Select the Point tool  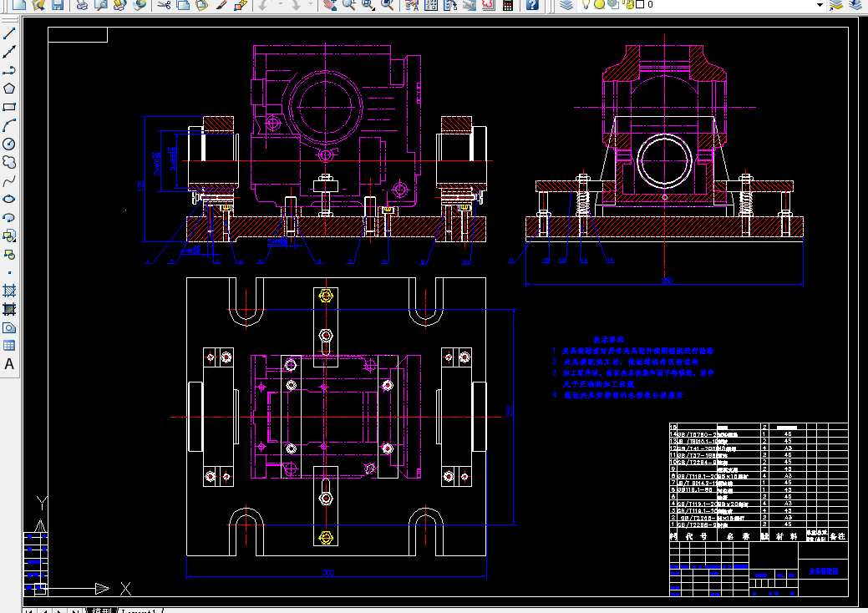pyautogui.click(x=9, y=273)
